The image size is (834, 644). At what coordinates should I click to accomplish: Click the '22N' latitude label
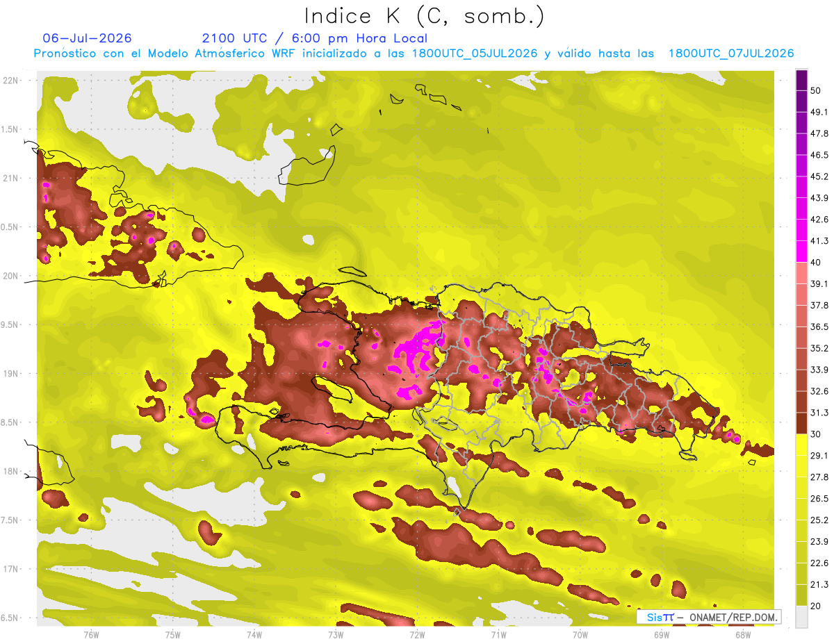[x=12, y=80]
